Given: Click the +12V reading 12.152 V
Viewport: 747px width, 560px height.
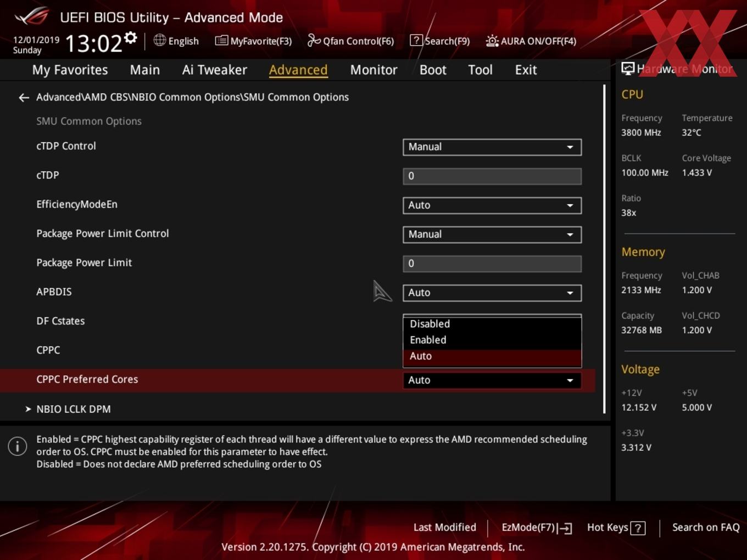Looking at the screenshot, I should 639,408.
